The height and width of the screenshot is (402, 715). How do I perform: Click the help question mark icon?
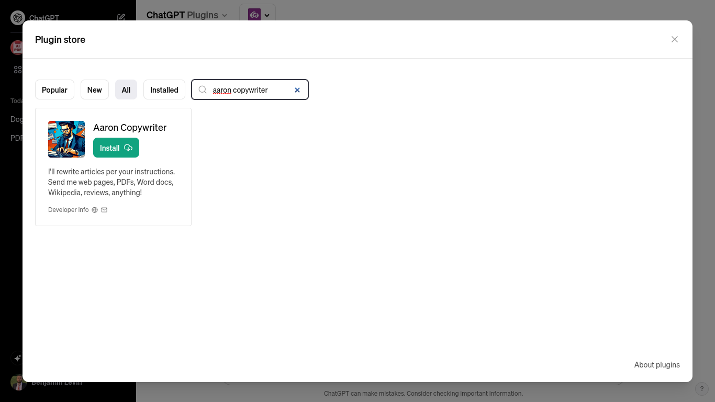[x=701, y=388]
